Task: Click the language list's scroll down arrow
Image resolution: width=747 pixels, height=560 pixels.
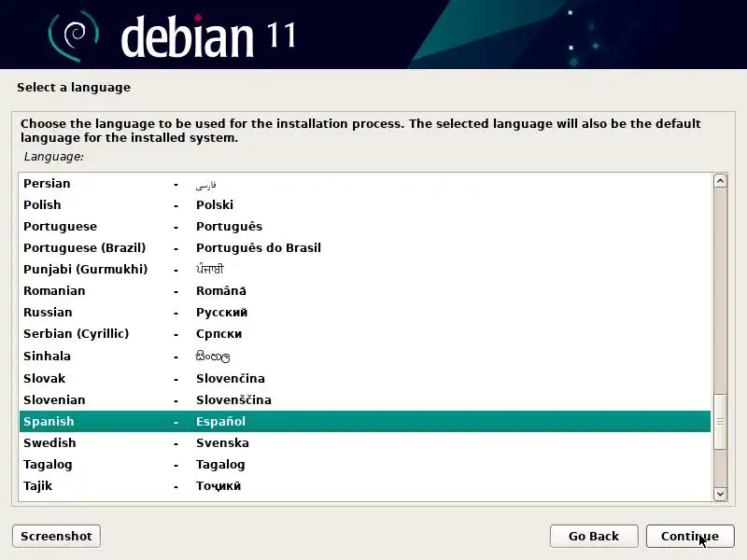Action: 720,494
